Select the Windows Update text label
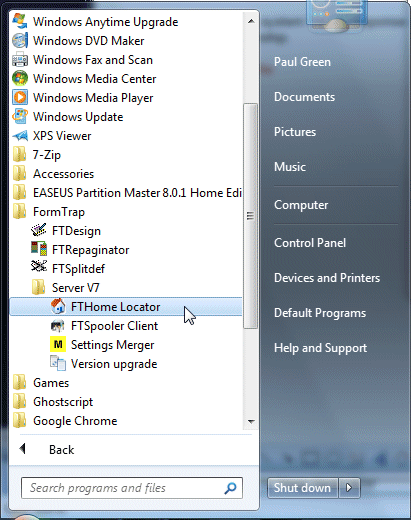Viewport: 411px width, 520px height. tap(78, 117)
